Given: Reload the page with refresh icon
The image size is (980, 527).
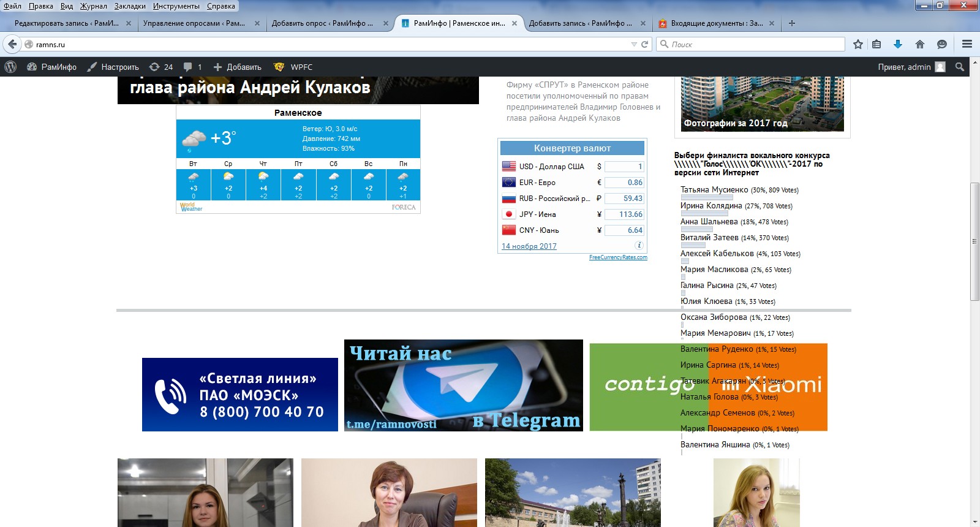Looking at the screenshot, I should point(644,44).
